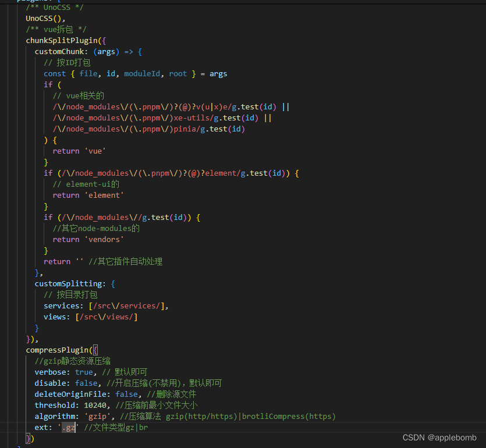Click the customChunk property label
The image size is (486, 448).
(59, 51)
